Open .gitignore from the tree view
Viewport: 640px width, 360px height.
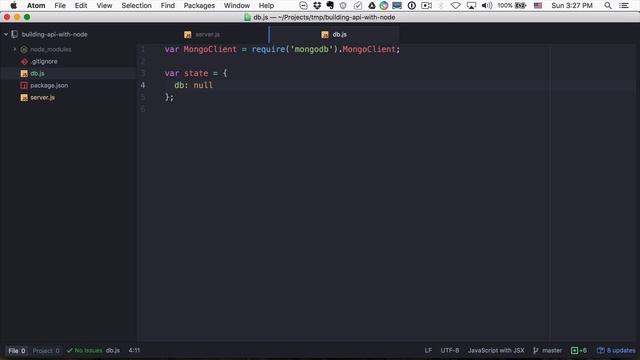(44, 61)
